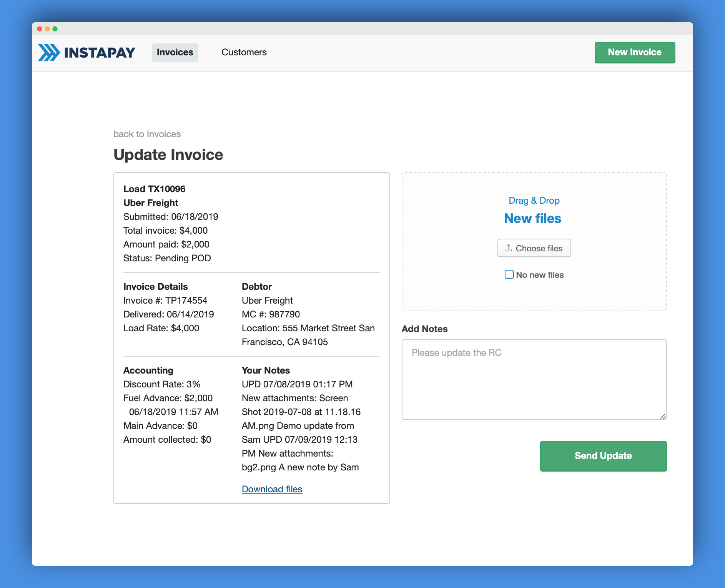Click the upload icon in Choose files
Viewport: 725px width, 588px height.
click(x=508, y=248)
